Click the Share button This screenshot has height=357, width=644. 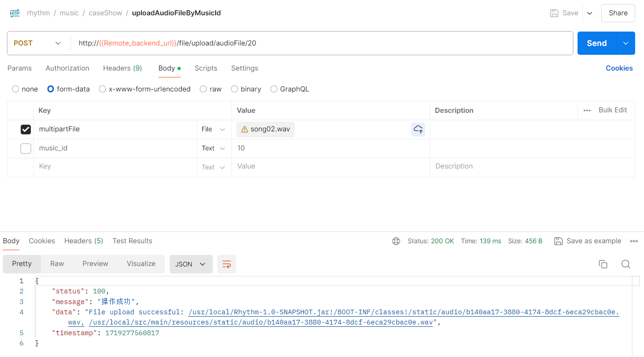618,13
